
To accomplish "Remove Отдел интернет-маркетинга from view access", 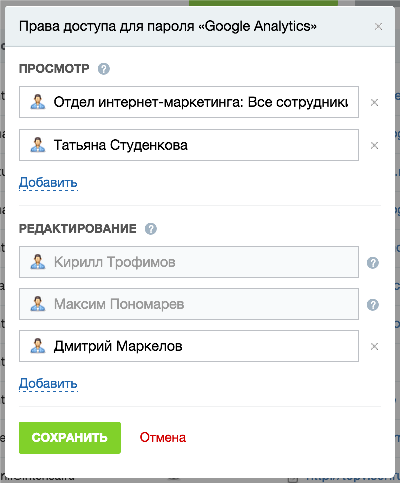I will (374, 103).
